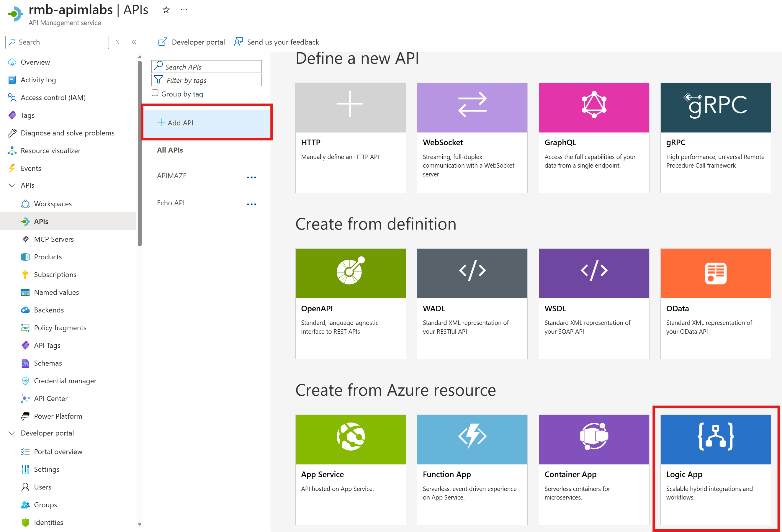This screenshot has height=532, width=782.
Task: Open the APIMAZF context menu dots
Action: pyautogui.click(x=251, y=177)
